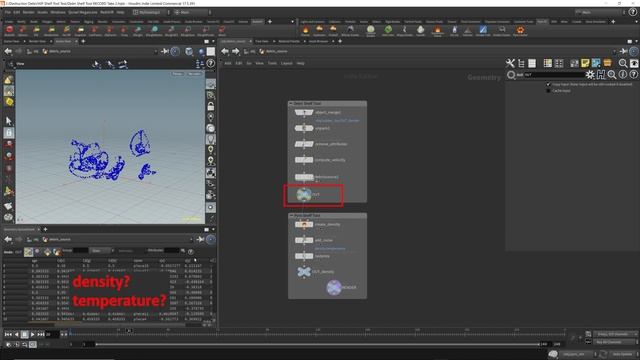This screenshot has height=360, width=640.
Task: Open the Layout menu of the network editor
Action: [287, 63]
